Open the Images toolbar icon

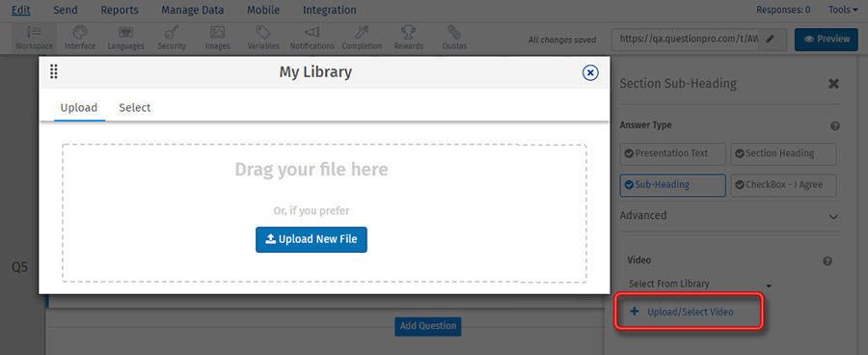218,38
